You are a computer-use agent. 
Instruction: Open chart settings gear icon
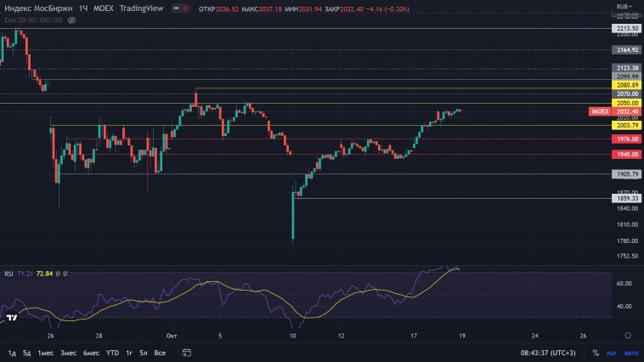[x=627, y=335]
